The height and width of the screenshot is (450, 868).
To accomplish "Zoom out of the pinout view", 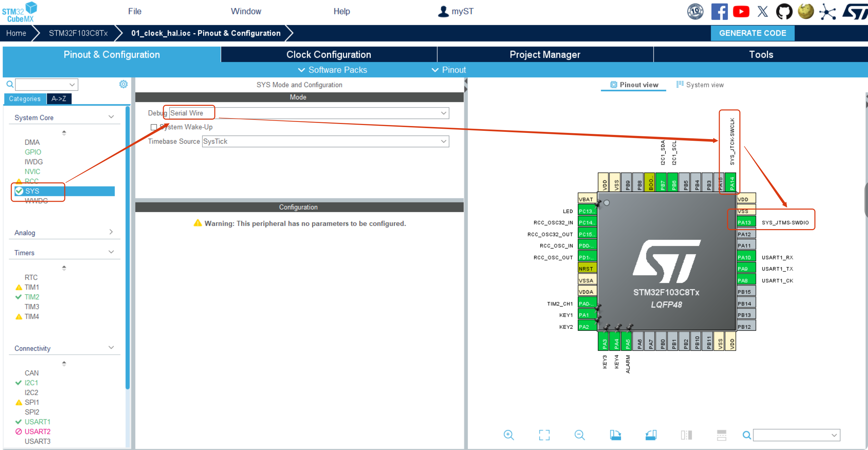I will (580, 435).
